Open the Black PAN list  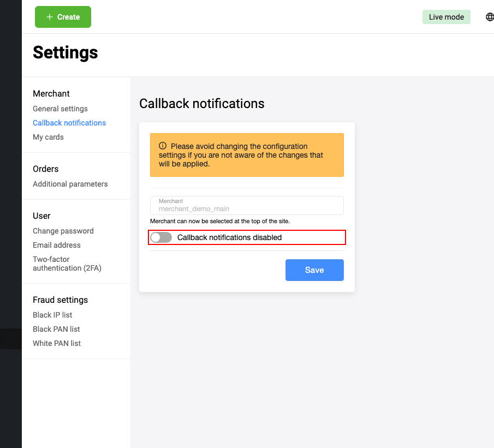56,329
